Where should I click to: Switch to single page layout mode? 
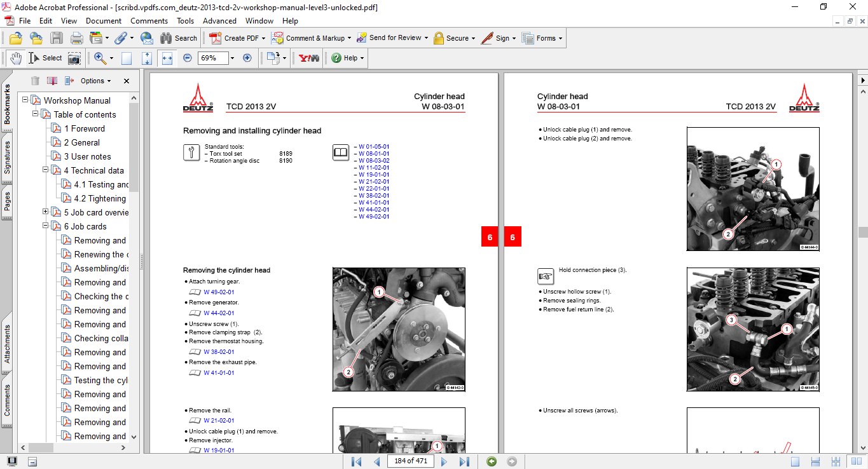(x=796, y=461)
